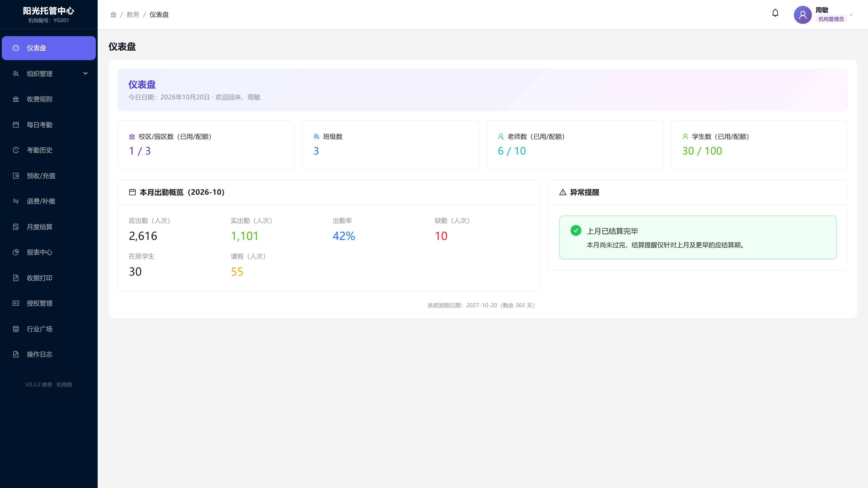Open the 月度结算 menu item

pos(49,227)
